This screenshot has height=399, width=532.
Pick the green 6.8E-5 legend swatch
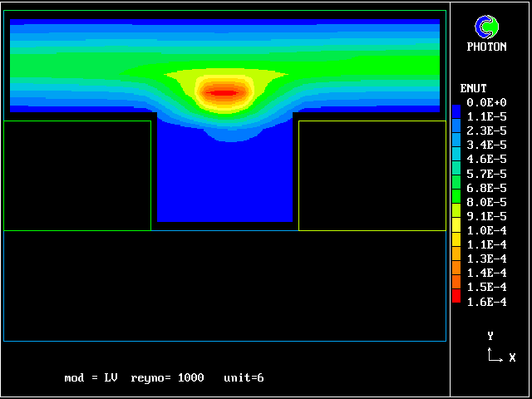pos(456,189)
